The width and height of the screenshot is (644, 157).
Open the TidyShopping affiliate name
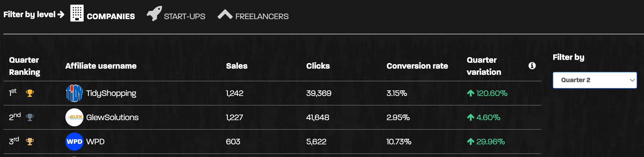point(111,93)
